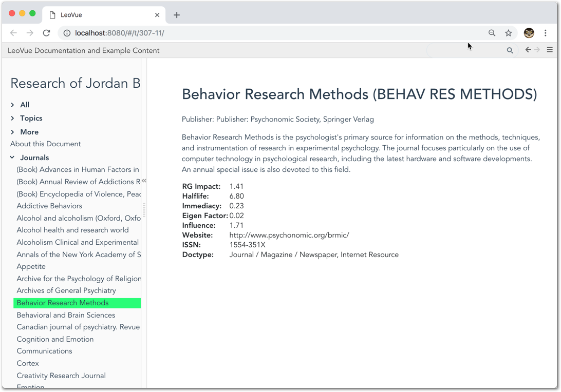Image resolution: width=561 pixels, height=392 pixels.
Task: Click the RG Impact value 1.41
Action: click(x=236, y=186)
